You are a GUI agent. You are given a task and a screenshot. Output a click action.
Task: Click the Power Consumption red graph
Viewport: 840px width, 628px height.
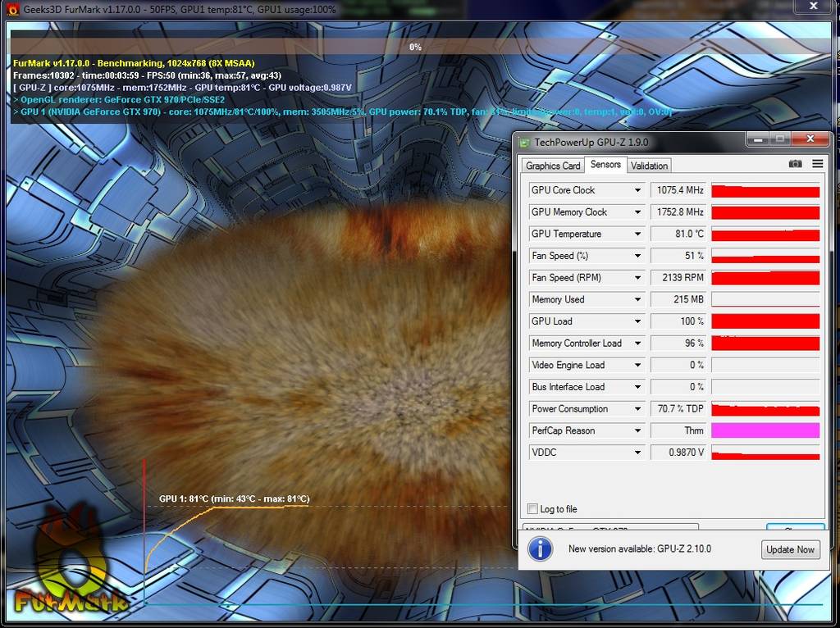pos(765,408)
